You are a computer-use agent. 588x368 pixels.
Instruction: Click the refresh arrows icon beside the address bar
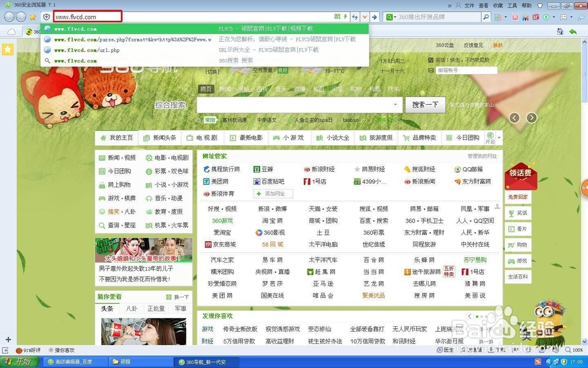point(355,17)
